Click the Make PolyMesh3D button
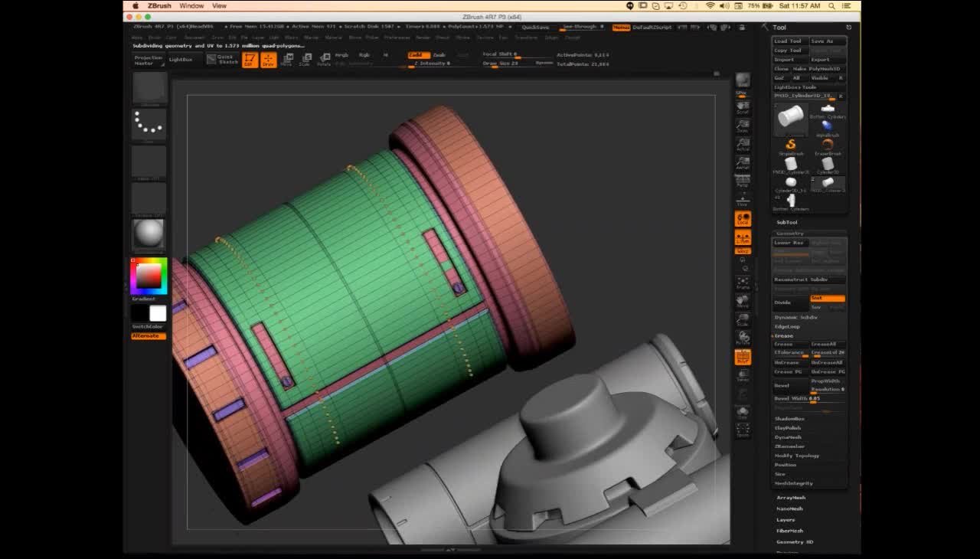The height and width of the screenshot is (559, 980). 818,69
